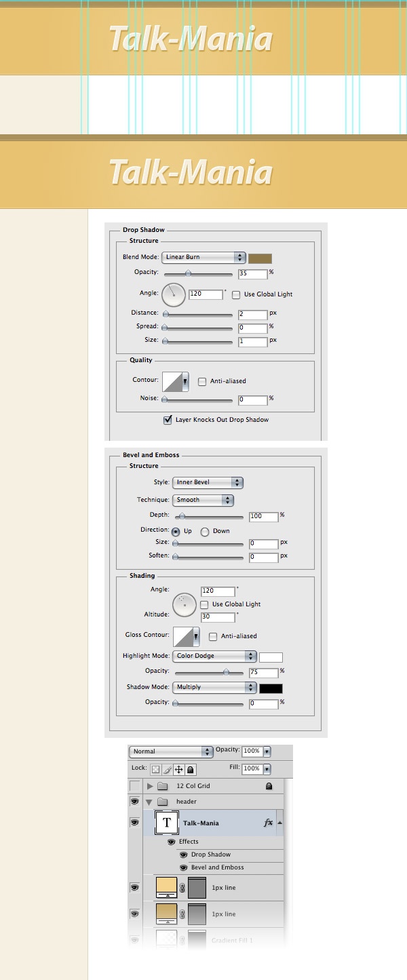Screen dimensions: 407x980
Task: Click the lock image pixels brush icon
Action: point(167,770)
